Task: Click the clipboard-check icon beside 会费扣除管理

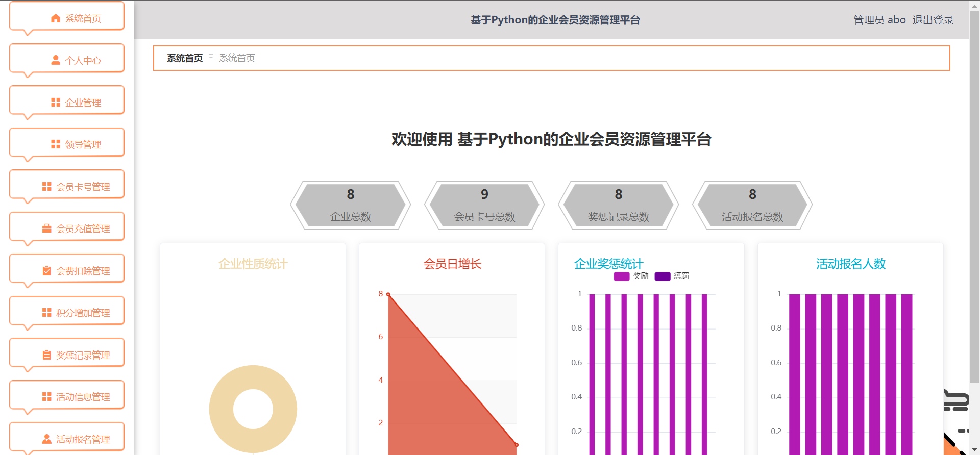Action: click(47, 271)
